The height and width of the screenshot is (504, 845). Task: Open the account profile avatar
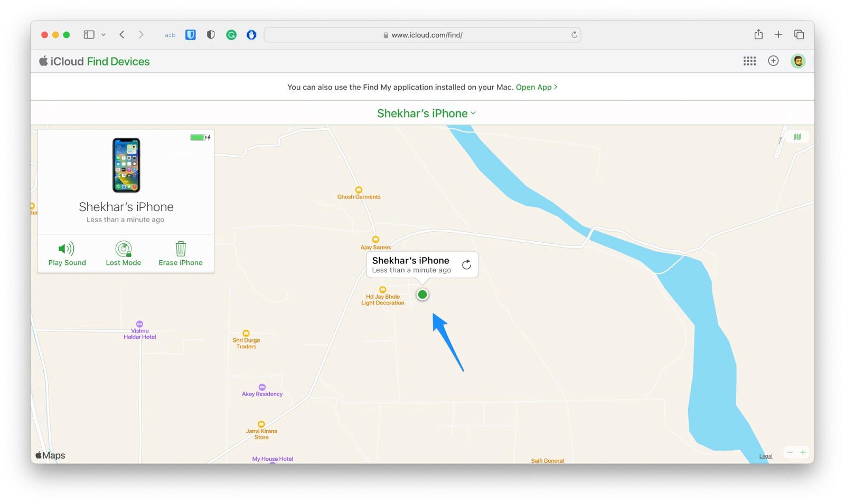(x=798, y=61)
